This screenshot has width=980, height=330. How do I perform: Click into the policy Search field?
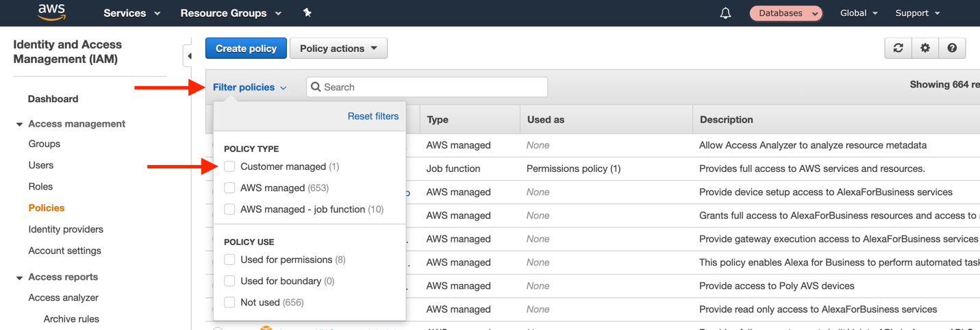pyautogui.click(x=427, y=87)
